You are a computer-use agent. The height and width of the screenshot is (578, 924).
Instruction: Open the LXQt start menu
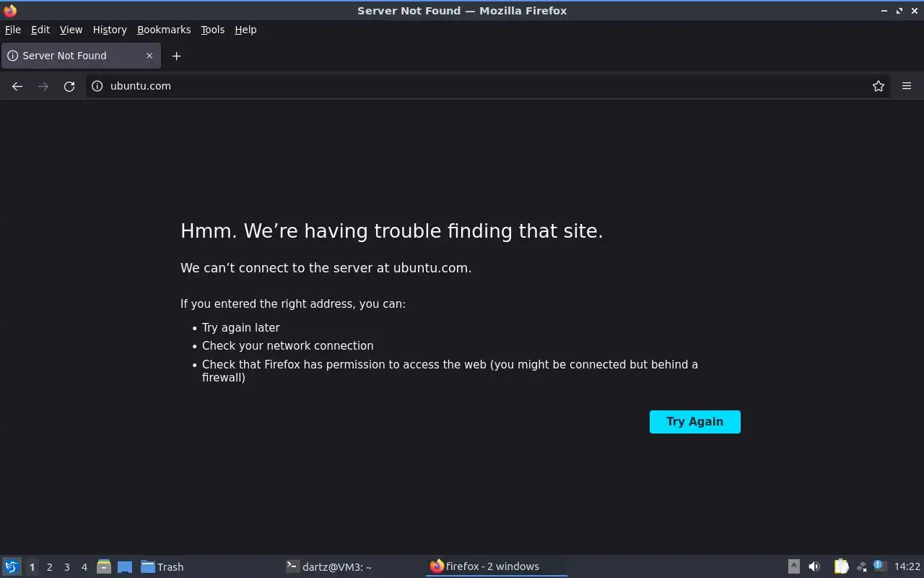pos(12,566)
